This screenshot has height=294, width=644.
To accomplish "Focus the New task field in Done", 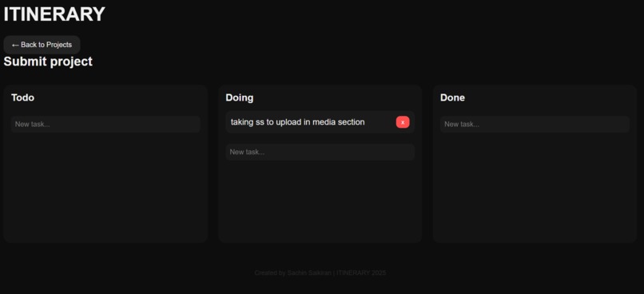I will pyautogui.click(x=535, y=124).
